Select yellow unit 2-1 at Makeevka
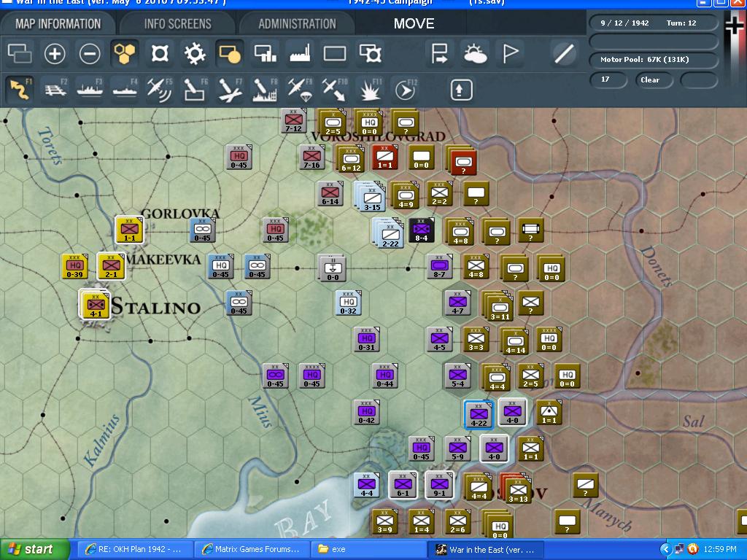 coord(111,265)
